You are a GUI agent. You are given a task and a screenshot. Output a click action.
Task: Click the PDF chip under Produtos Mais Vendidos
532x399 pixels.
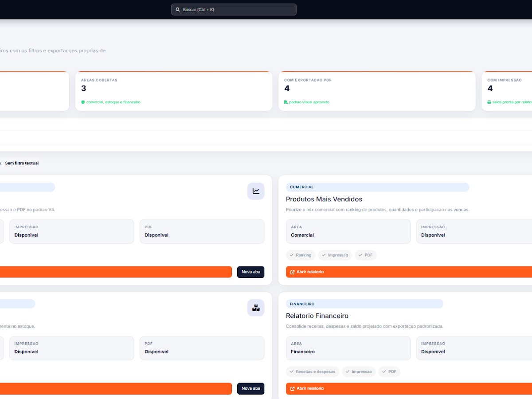365,255
